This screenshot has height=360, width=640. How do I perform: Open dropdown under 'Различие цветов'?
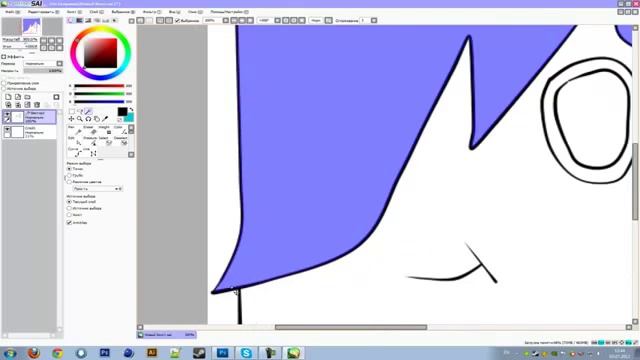pos(97,189)
